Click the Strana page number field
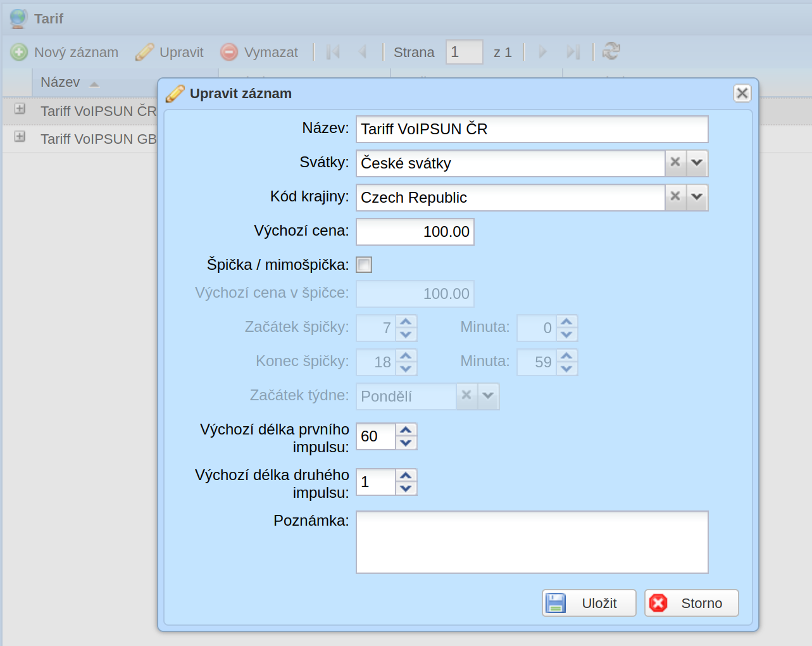This screenshot has width=812, height=646. pyautogui.click(x=465, y=52)
